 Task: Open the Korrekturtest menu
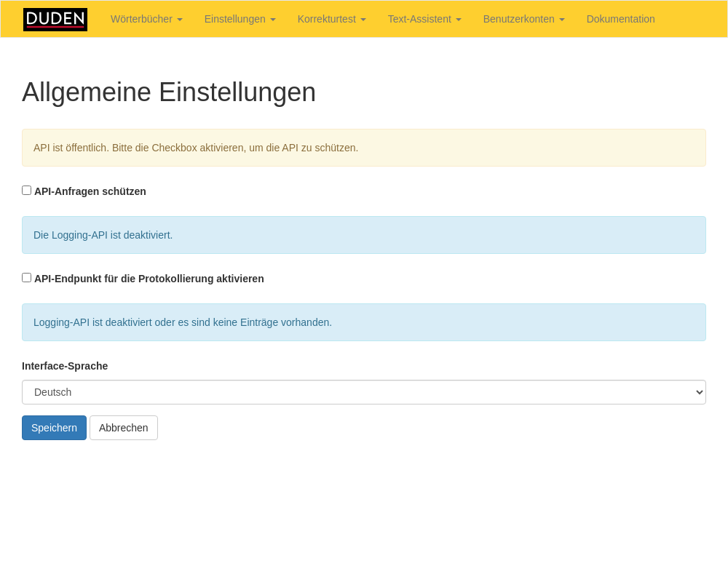(331, 20)
